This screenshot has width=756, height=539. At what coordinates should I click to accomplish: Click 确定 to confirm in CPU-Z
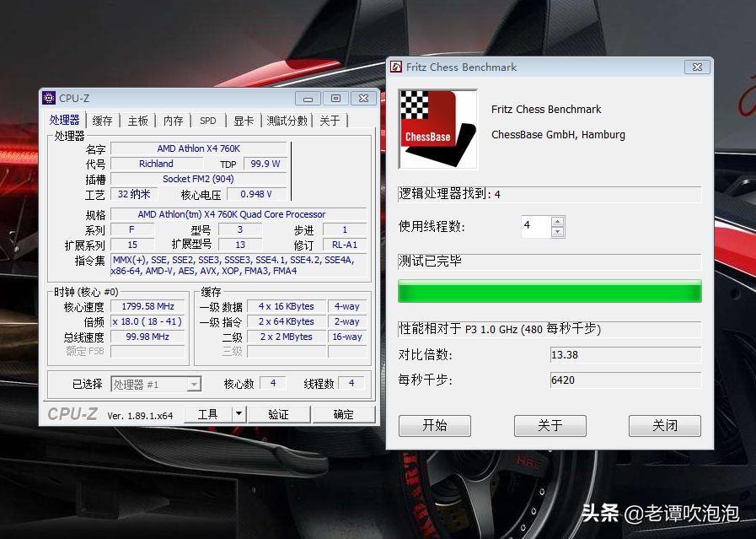pyautogui.click(x=344, y=413)
